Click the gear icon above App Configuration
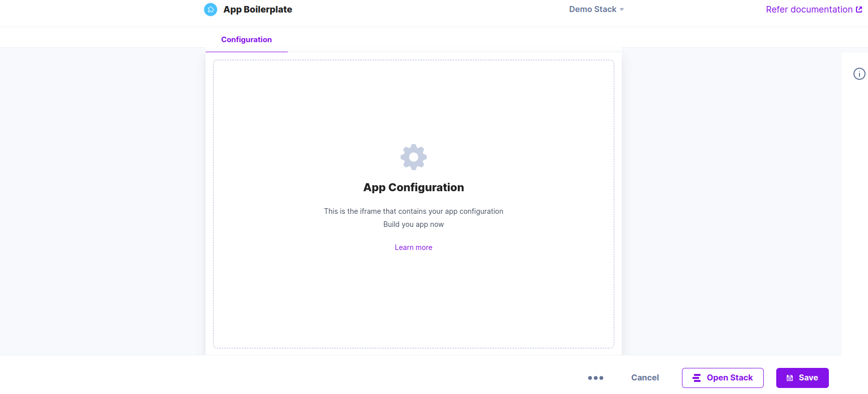This screenshot has height=394, width=868. 414,157
